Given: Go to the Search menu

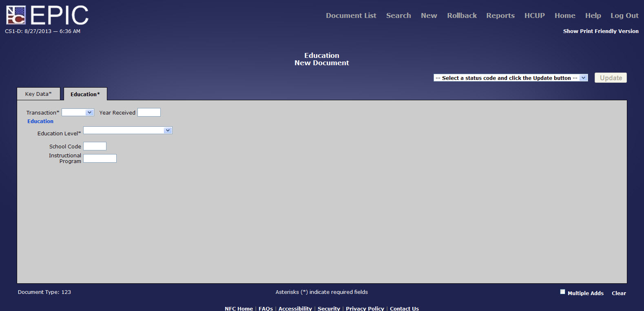Looking at the screenshot, I should tap(398, 15).
